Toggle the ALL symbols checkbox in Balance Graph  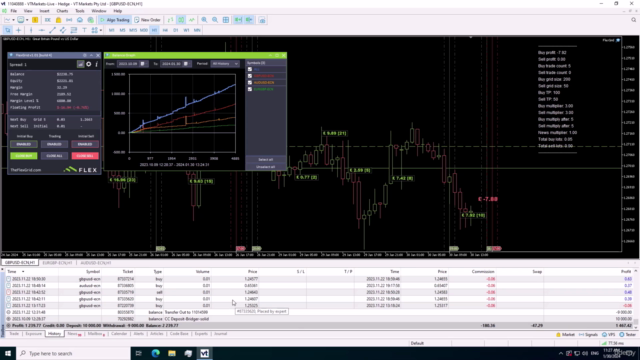pyautogui.click(x=250, y=69)
